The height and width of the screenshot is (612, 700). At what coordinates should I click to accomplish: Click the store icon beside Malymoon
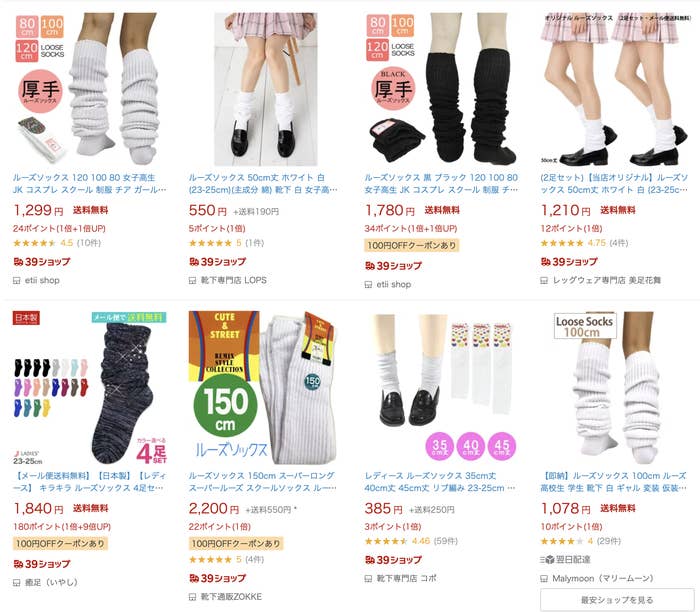tap(544, 579)
